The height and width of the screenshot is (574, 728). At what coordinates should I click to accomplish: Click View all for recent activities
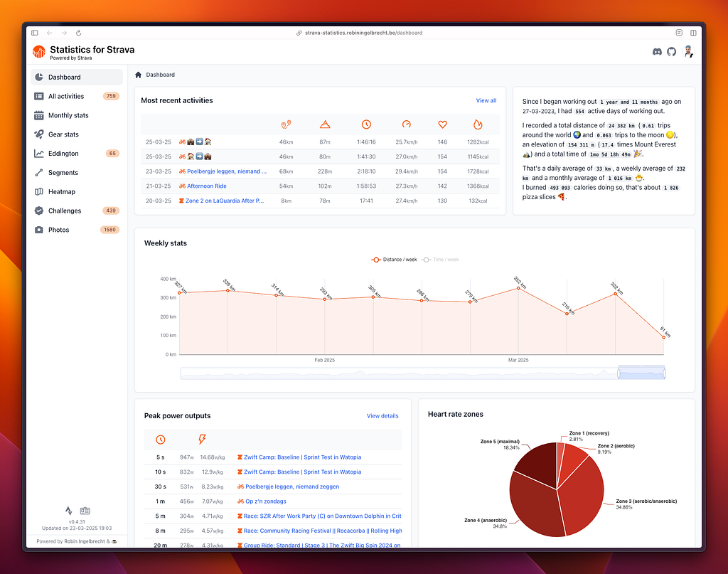[486, 100]
